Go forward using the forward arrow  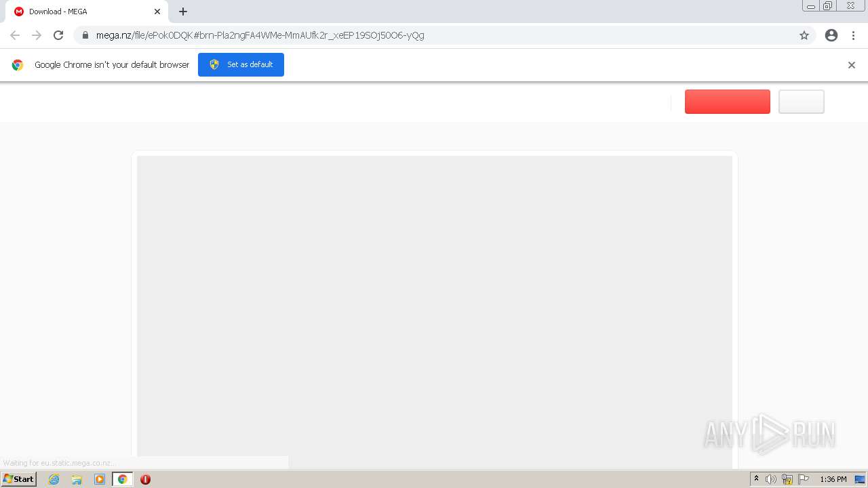[x=37, y=35]
